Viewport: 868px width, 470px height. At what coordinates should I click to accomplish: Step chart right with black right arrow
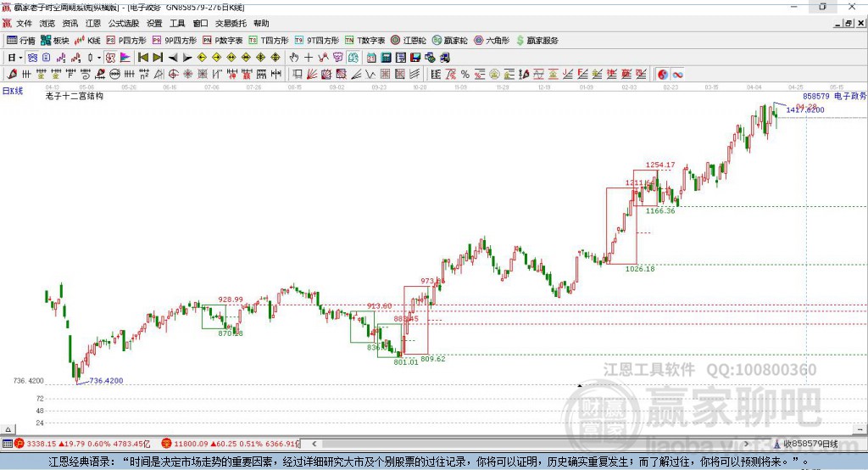pyautogui.click(x=187, y=58)
